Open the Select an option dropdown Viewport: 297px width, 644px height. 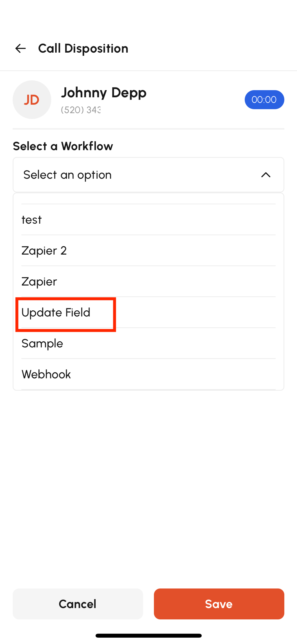click(x=148, y=175)
